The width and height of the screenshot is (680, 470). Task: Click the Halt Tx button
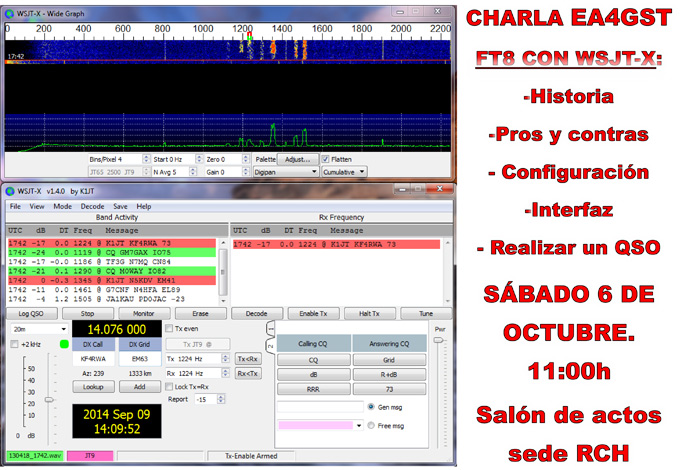coord(369,313)
